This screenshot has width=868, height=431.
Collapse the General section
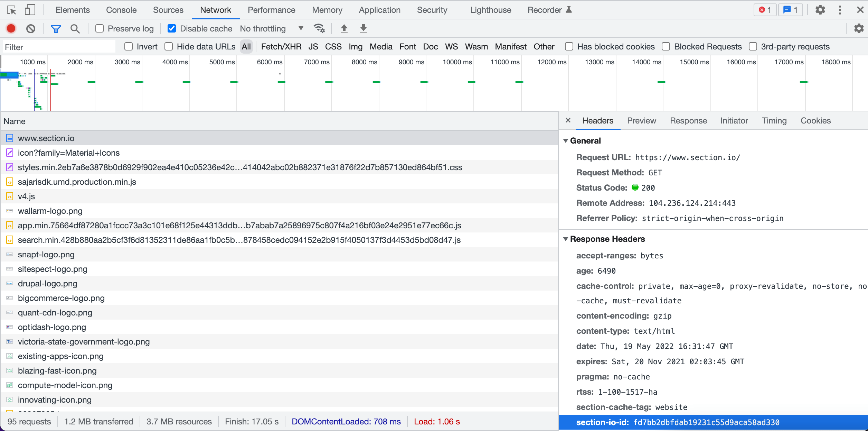point(566,141)
